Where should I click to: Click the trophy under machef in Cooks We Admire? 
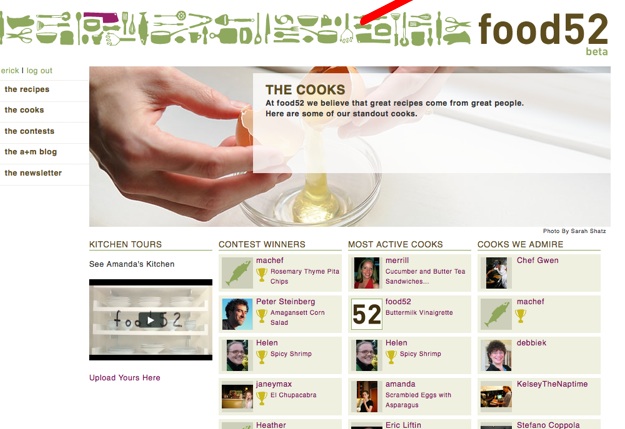pyautogui.click(x=520, y=316)
